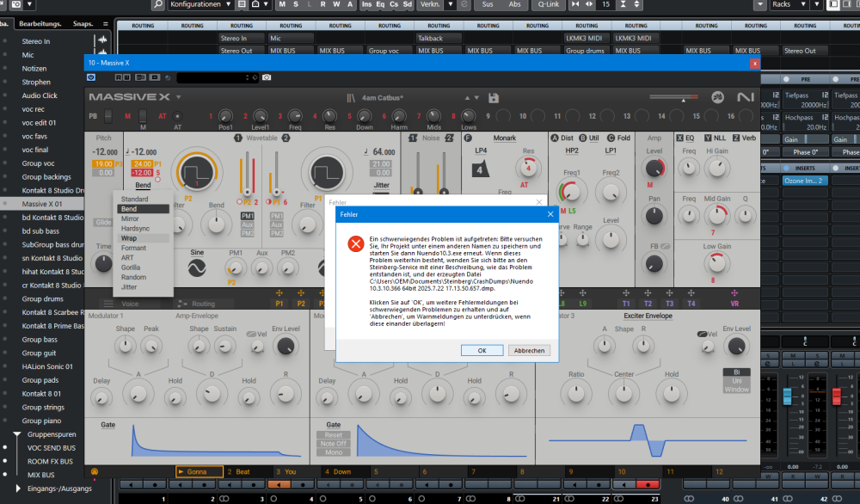Click the Amp Level knob
The image size is (860, 504).
point(654,168)
